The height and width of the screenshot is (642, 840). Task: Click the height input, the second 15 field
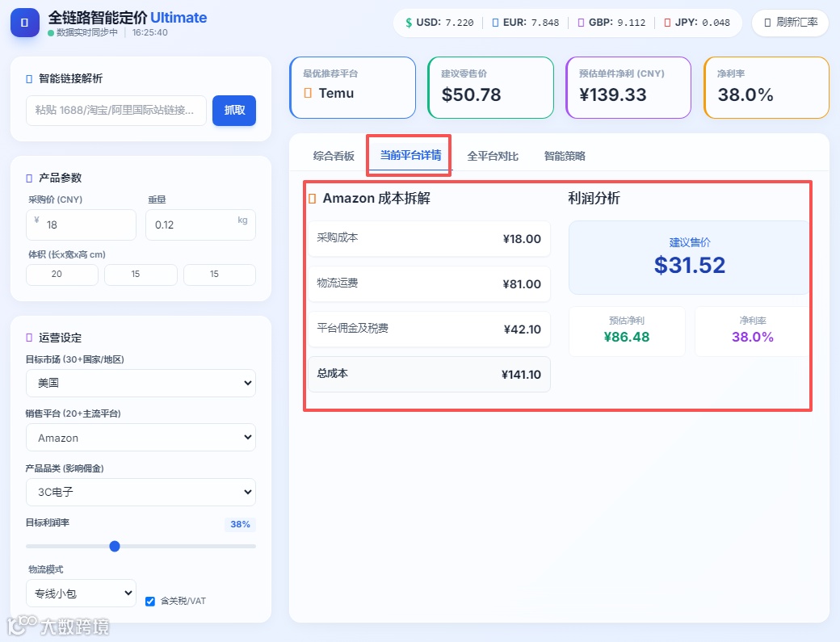point(220,274)
